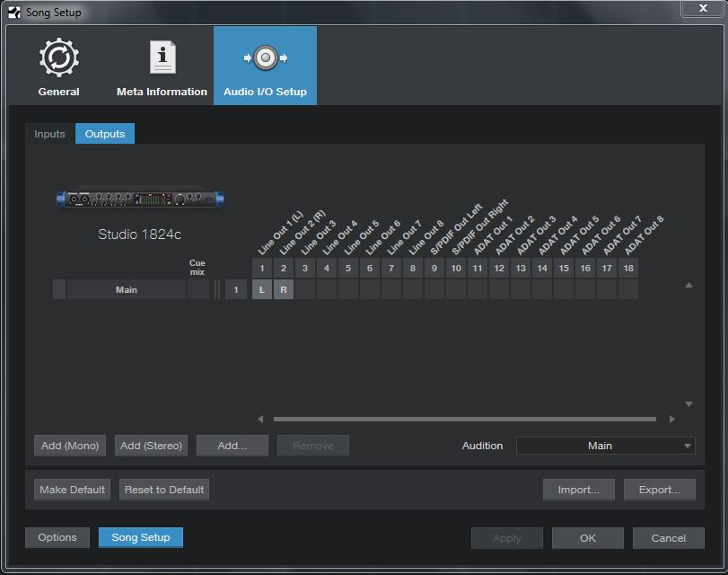Toggle the Main Line Out 2 (R) assignment
Image resolution: width=728 pixels, height=575 pixels.
click(284, 289)
